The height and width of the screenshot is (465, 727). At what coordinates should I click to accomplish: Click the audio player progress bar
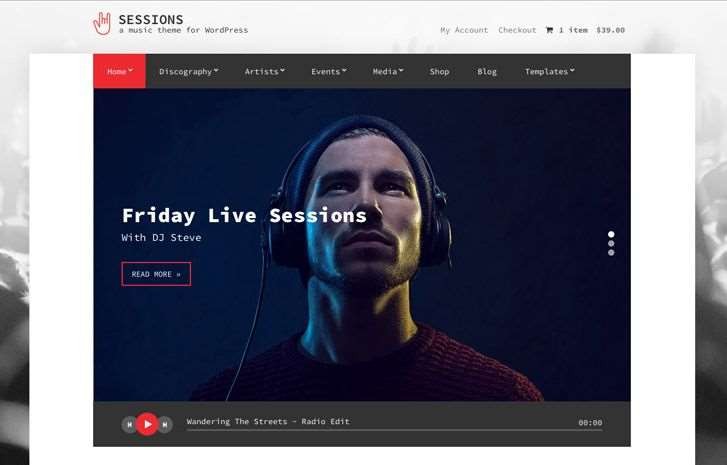394,431
